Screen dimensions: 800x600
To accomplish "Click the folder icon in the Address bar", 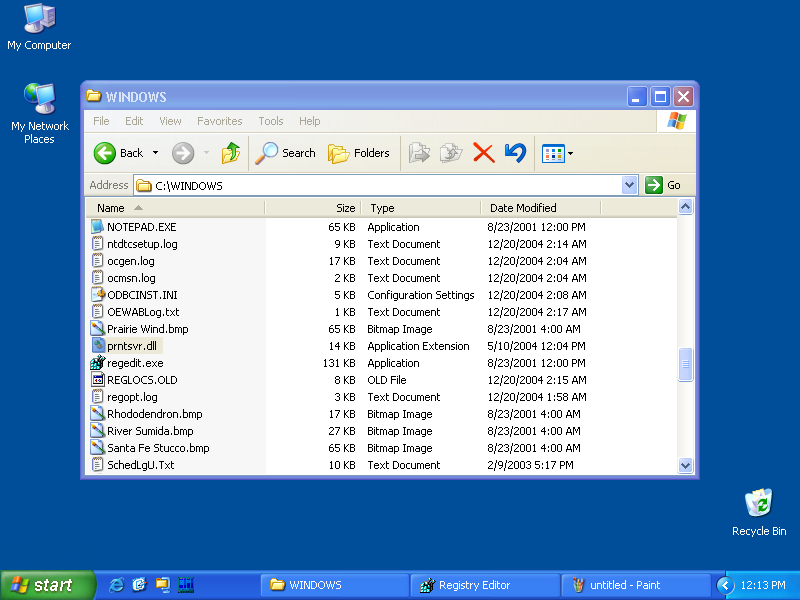I will (144, 185).
